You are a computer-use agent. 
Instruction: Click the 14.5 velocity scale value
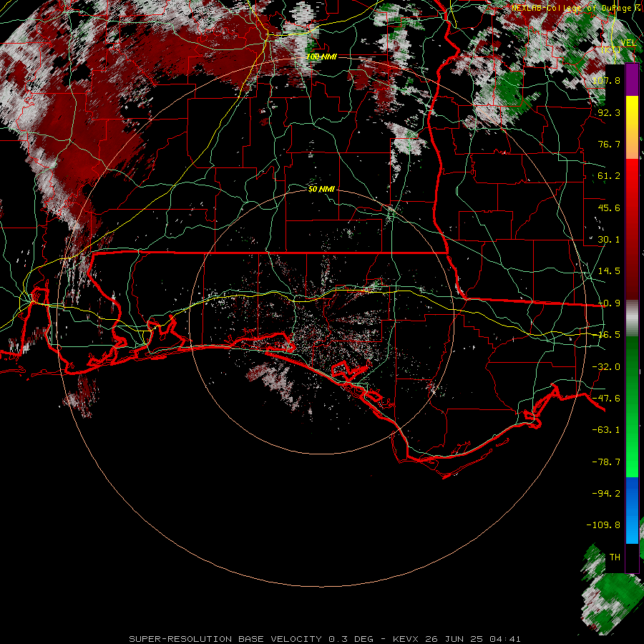pyautogui.click(x=609, y=271)
